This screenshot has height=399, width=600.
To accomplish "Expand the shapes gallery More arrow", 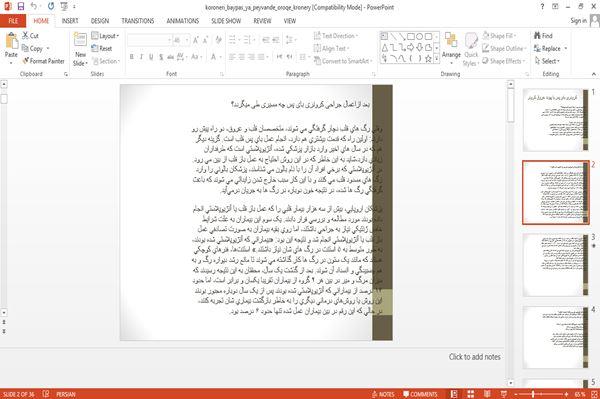I will (x=436, y=59).
